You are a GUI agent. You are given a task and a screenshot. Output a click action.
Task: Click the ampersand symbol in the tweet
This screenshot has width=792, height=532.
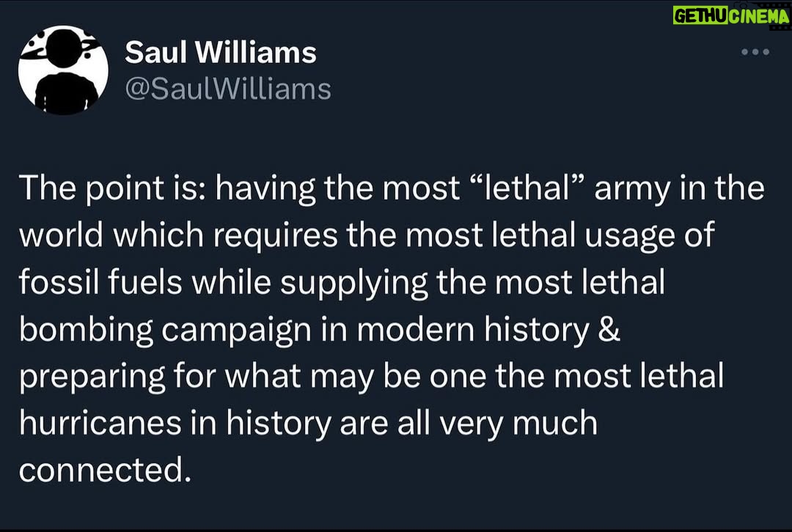[609, 329]
